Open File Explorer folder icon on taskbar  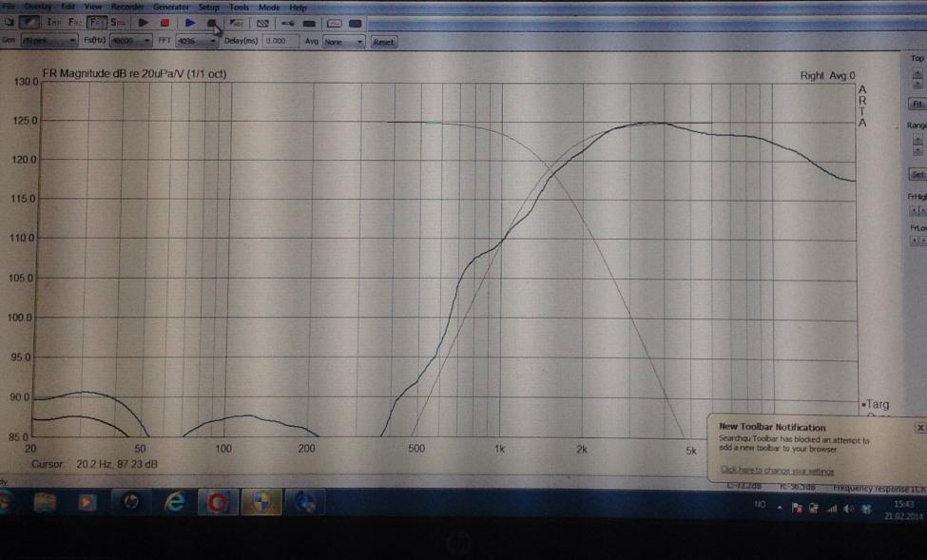(45, 503)
